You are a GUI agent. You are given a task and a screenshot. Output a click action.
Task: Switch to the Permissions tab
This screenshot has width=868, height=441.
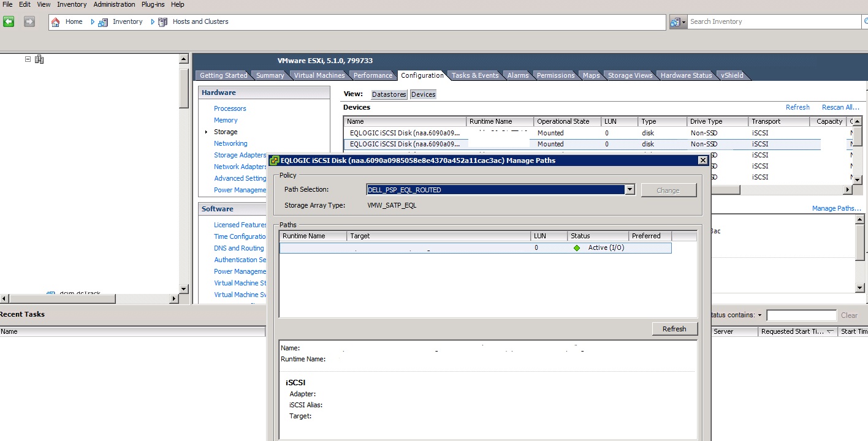555,75
